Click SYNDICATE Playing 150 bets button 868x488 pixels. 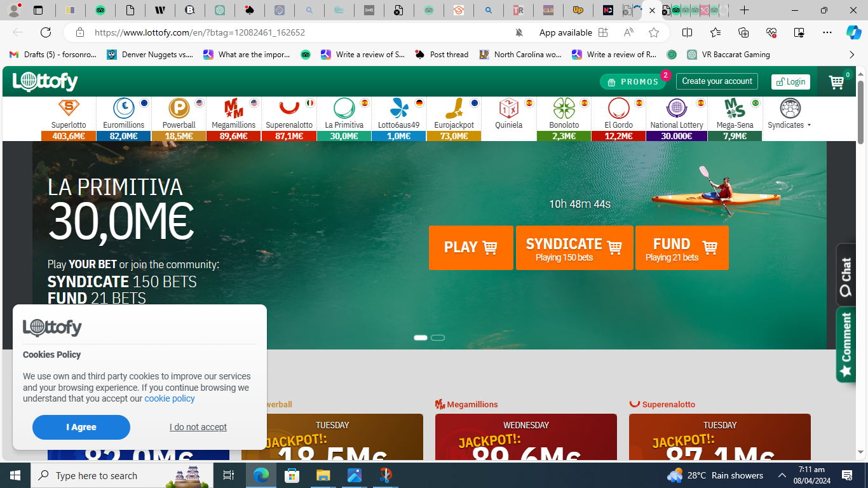click(574, 248)
